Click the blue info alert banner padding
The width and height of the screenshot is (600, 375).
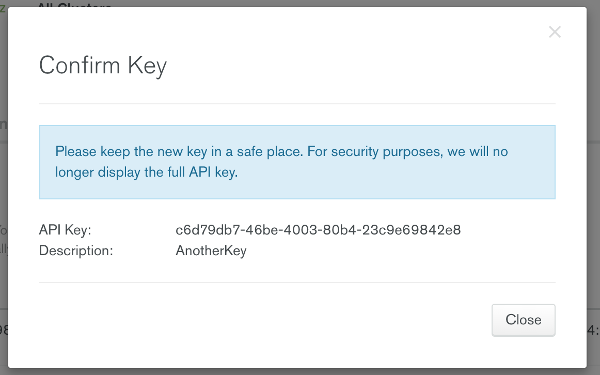[x=297, y=162]
